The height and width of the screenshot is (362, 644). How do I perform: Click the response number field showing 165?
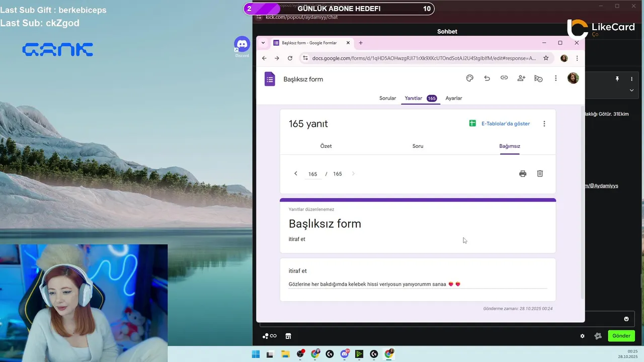point(313,174)
